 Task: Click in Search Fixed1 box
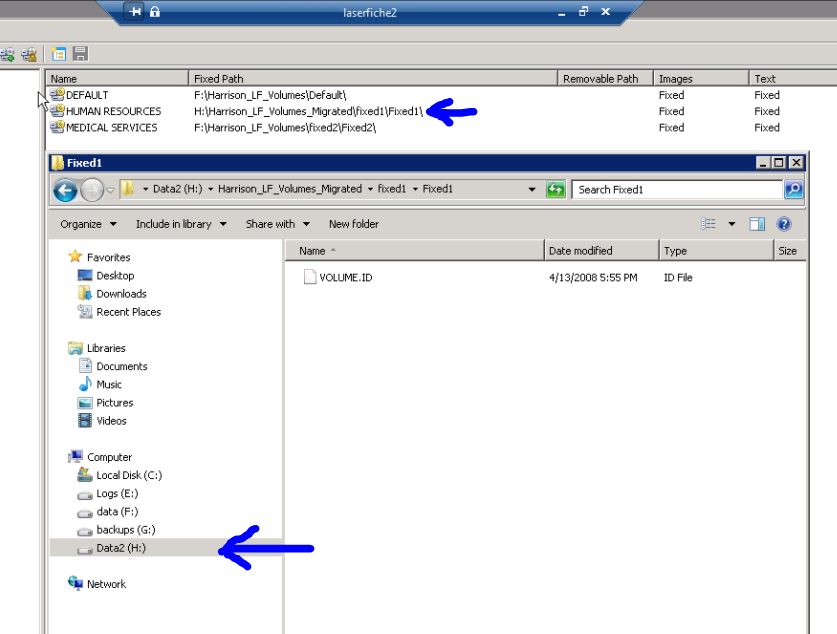pos(676,189)
